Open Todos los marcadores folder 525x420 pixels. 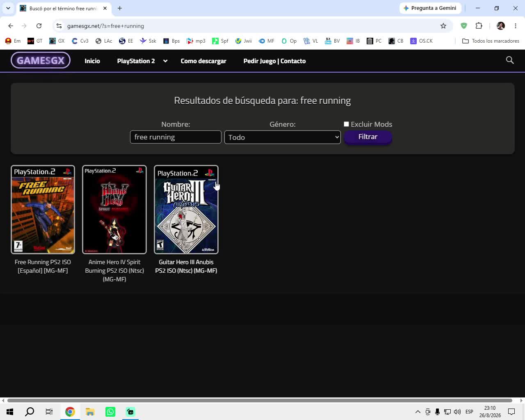491,41
